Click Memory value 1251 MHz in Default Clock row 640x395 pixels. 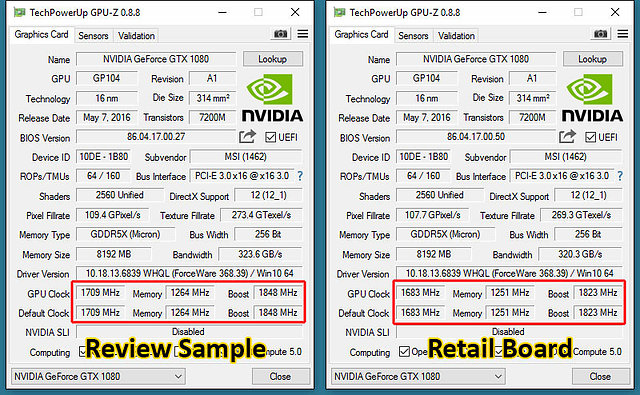tap(510, 313)
